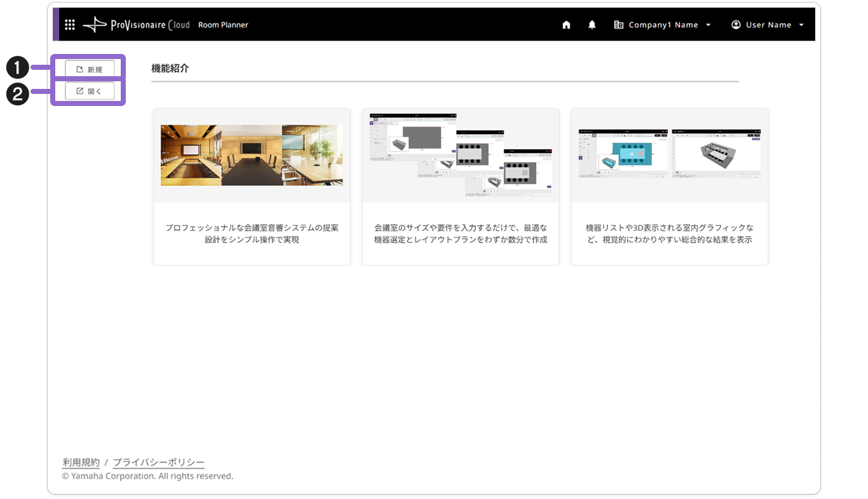Click the プロフェッショナルな会議室音響システム description
This screenshot has height=499, width=868.
click(x=252, y=234)
